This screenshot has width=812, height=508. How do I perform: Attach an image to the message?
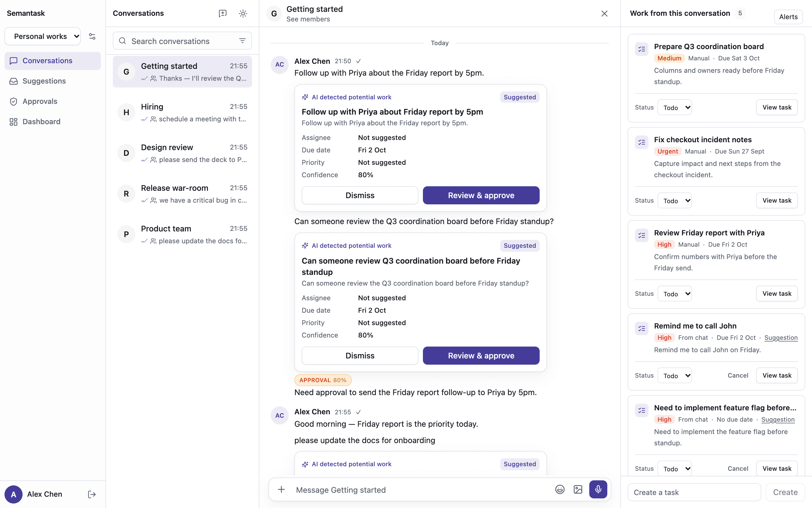coord(578,490)
